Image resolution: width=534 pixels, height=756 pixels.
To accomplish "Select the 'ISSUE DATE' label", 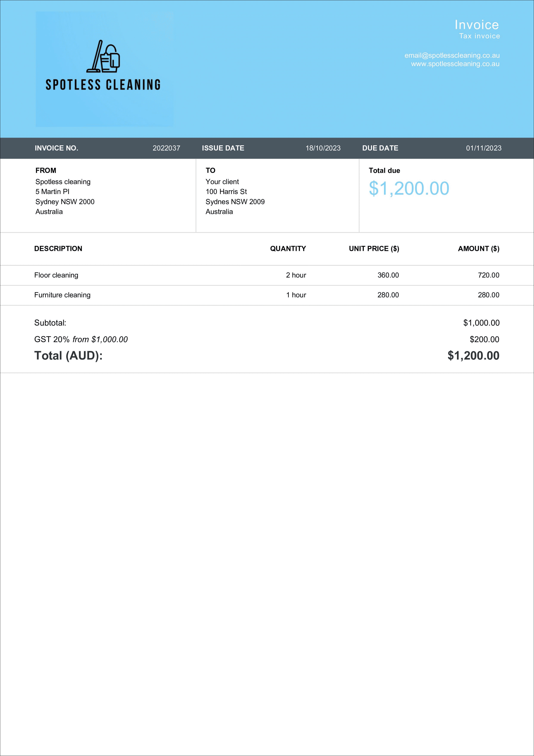I will pyautogui.click(x=223, y=148).
